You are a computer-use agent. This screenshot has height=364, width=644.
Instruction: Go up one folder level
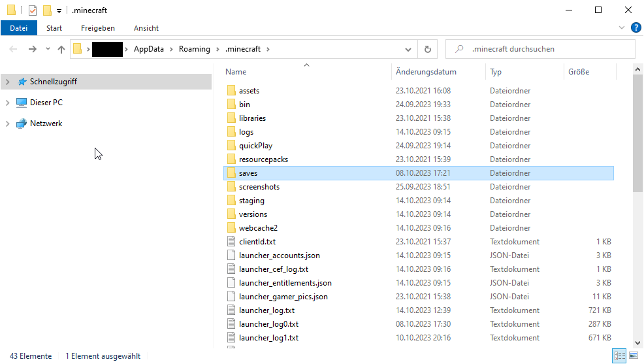(61, 49)
